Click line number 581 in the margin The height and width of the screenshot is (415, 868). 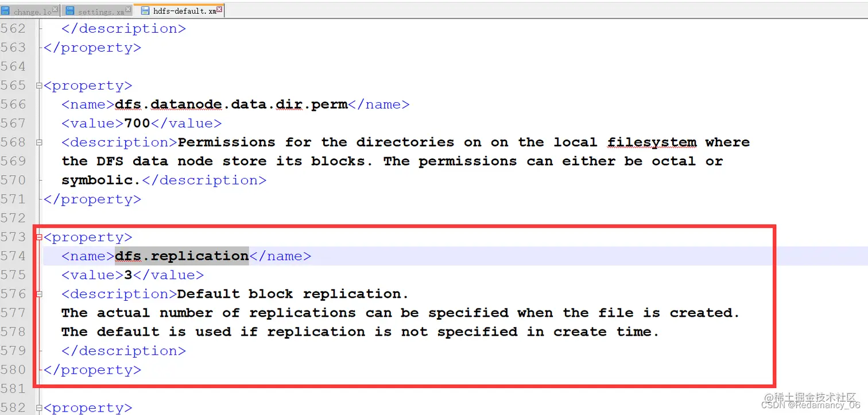(x=14, y=389)
